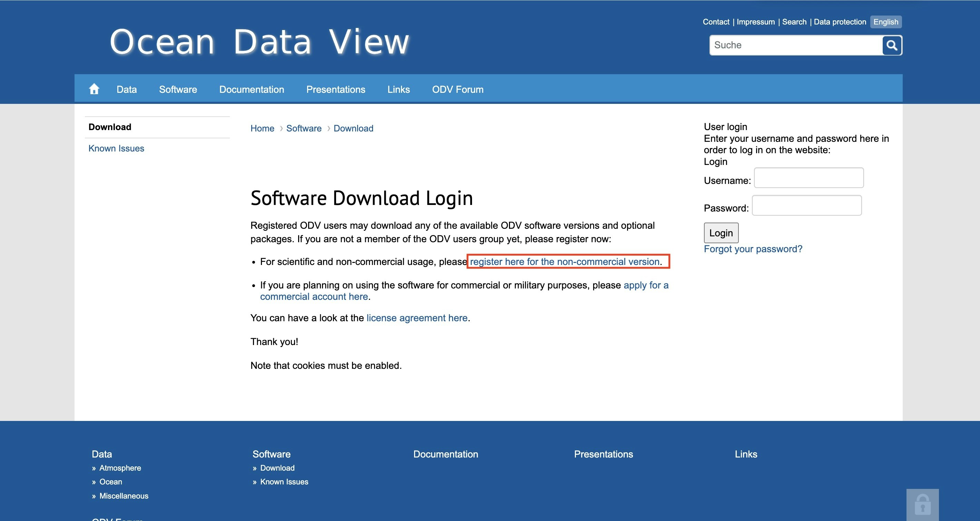Focus the Password input field
Viewport: 980px width, 521px height.
pos(806,205)
